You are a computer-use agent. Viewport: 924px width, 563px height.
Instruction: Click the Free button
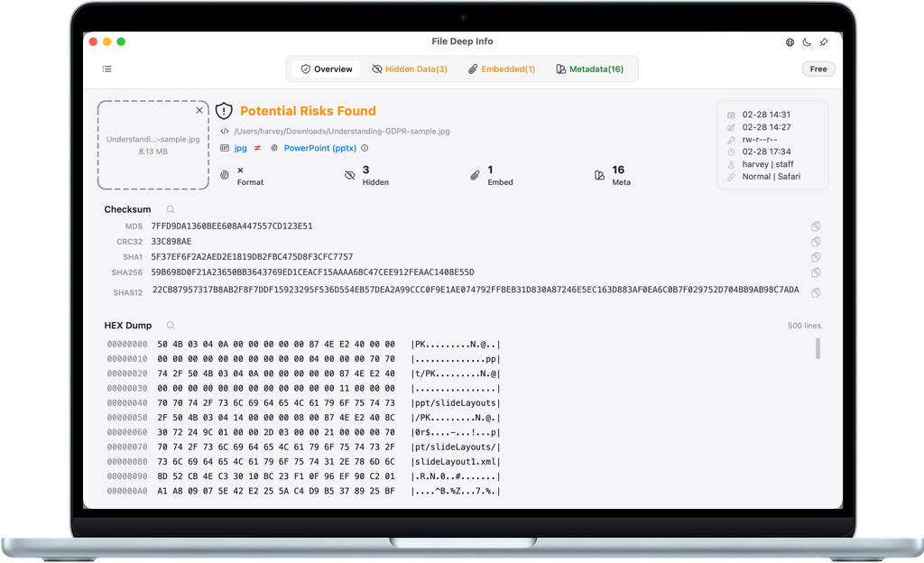click(x=818, y=69)
